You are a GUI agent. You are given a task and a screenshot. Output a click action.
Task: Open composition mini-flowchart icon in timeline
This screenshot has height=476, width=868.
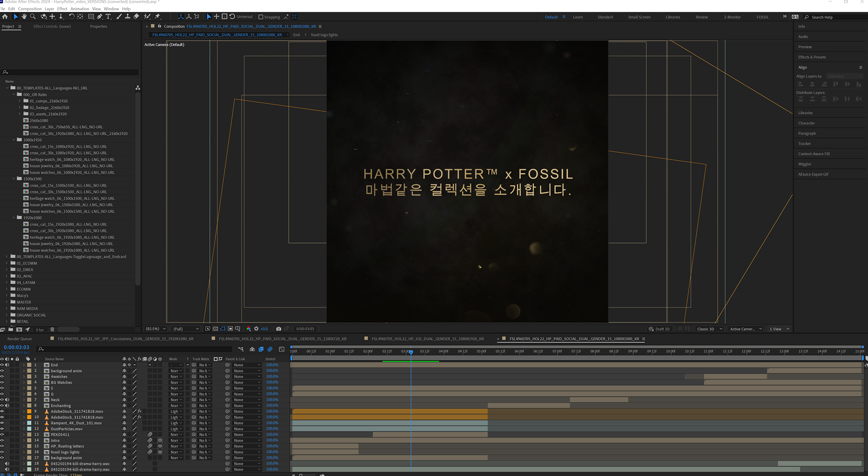pyautogui.click(x=241, y=349)
